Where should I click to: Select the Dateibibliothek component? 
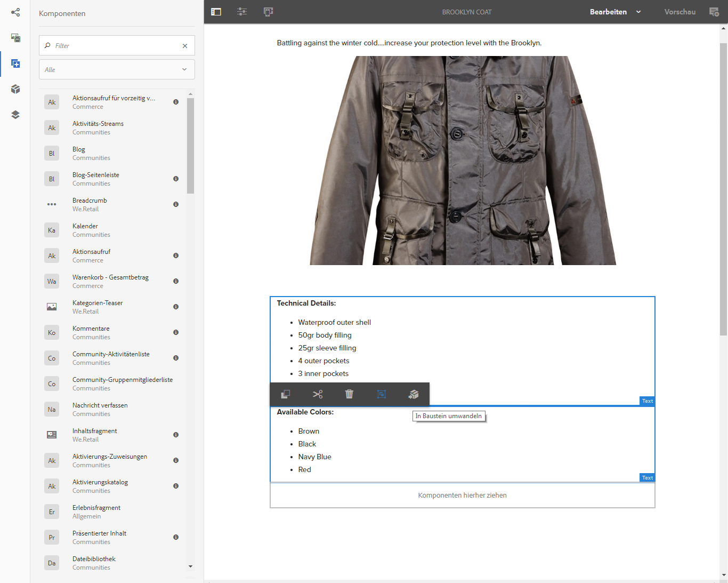pos(112,563)
